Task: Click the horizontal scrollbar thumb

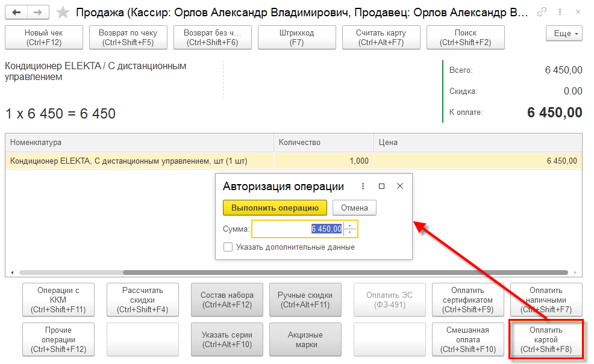Action: [345, 273]
